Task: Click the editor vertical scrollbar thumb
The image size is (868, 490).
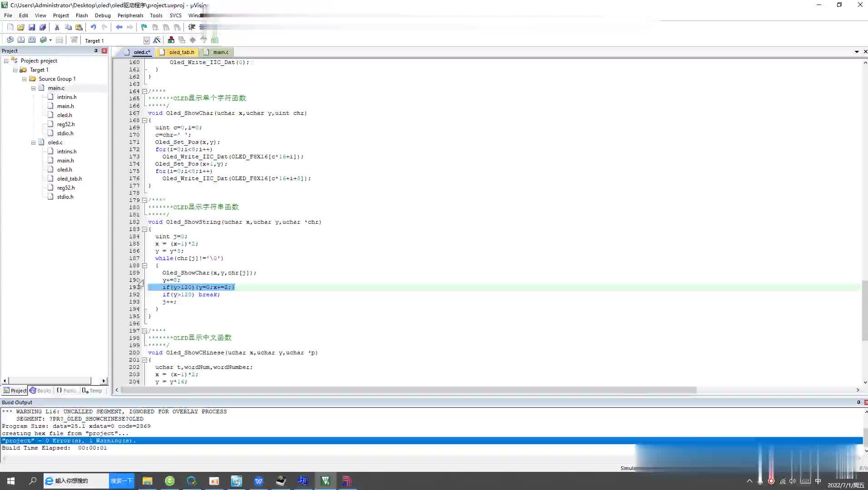Action: coord(864,311)
